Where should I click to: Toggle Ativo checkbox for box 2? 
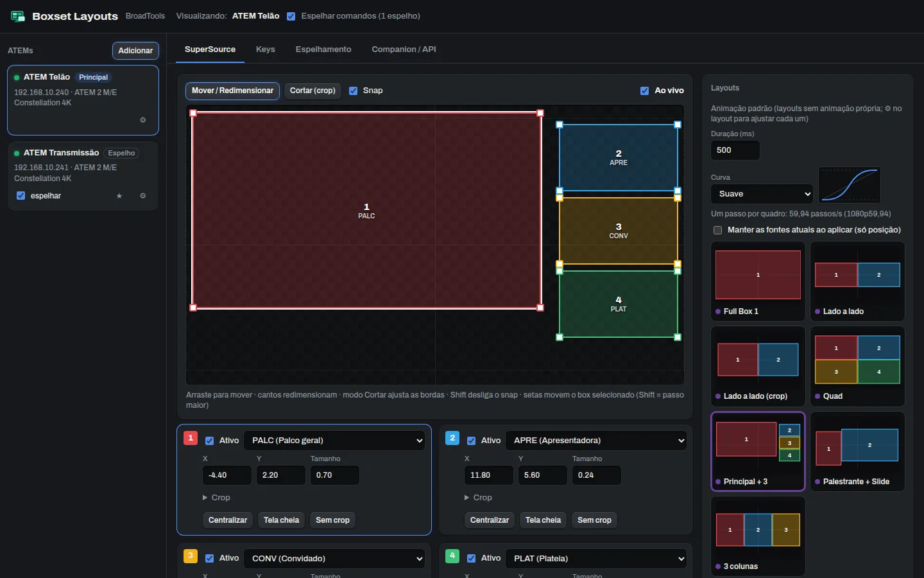click(471, 441)
